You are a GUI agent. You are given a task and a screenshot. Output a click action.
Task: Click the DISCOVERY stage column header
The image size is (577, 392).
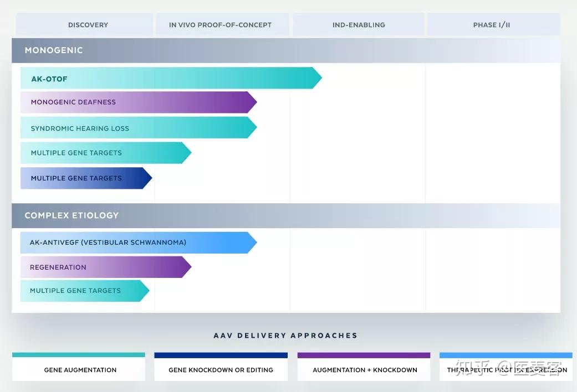(84, 24)
